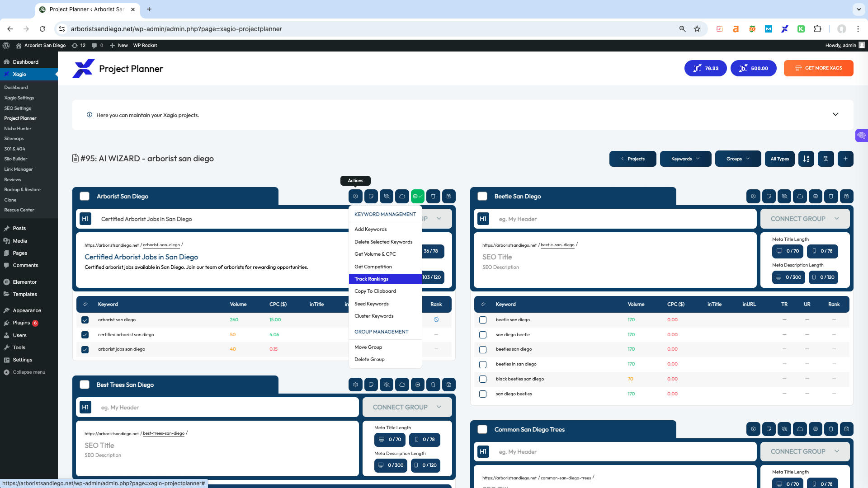Open Actions gear for Arborist San Diego group
868x488 pixels.
coord(355,196)
